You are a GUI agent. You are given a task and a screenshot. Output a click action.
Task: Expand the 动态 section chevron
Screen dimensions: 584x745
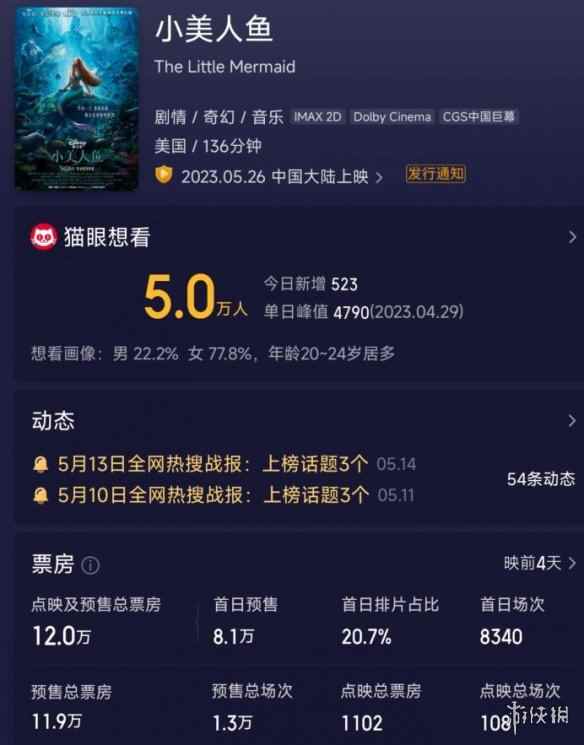point(572,420)
